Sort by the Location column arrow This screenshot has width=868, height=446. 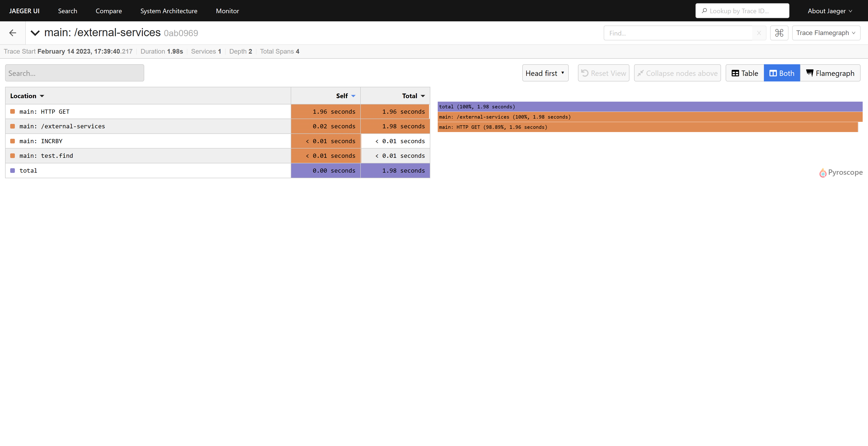[42, 96]
